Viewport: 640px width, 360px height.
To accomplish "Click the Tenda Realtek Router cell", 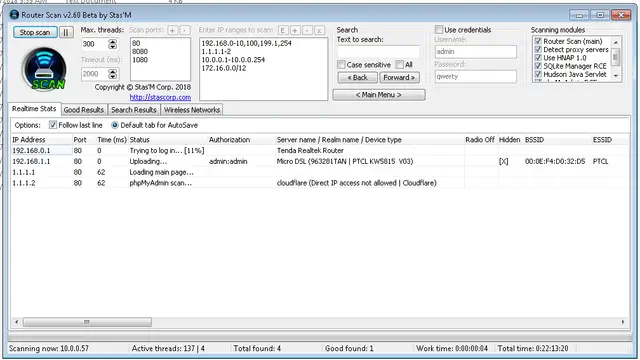I will point(310,151).
